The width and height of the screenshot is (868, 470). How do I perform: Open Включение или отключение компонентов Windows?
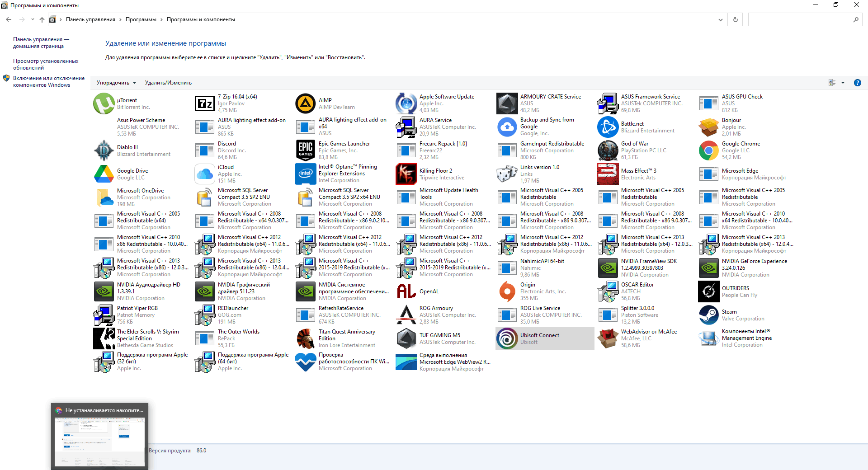[x=49, y=81]
